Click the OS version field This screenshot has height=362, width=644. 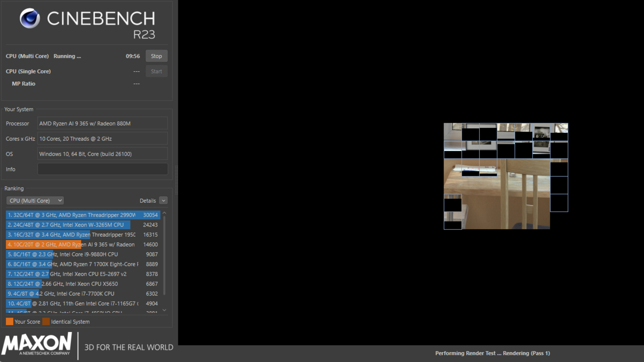102,154
